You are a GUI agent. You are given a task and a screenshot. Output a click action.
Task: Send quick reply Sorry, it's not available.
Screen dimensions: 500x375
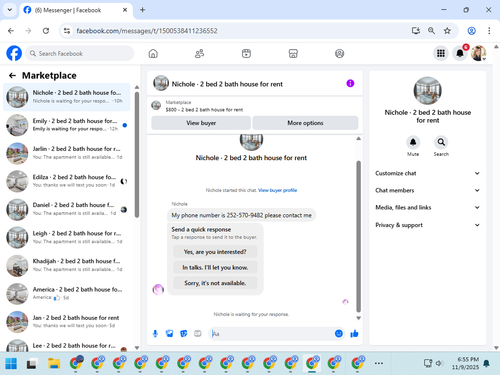point(215,283)
